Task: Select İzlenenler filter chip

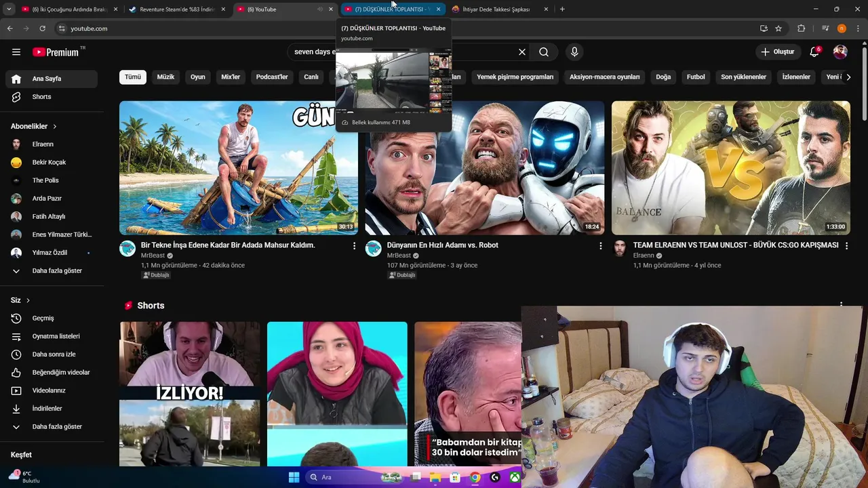Action: coord(796,77)
